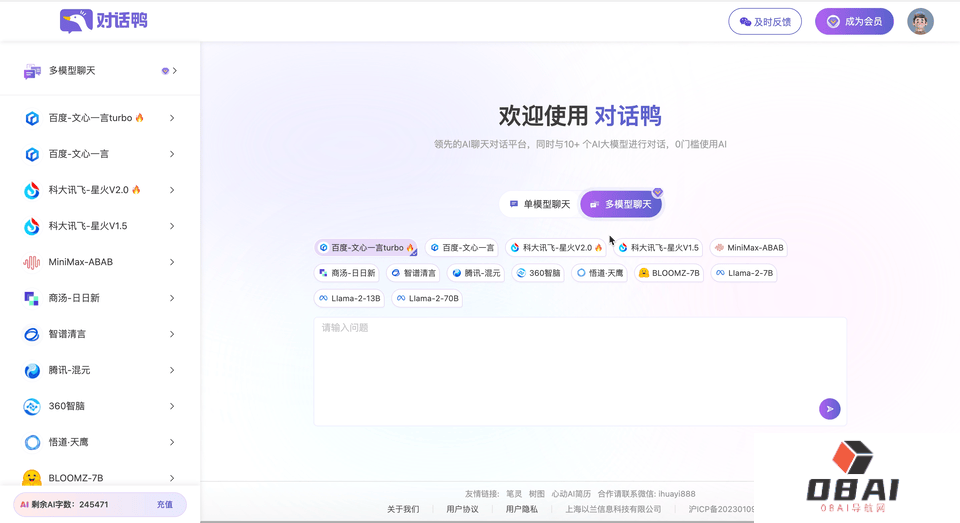
Task: Click the 科大讯飞-星火V2.0 sidebar icon
Action: point(32,190)
